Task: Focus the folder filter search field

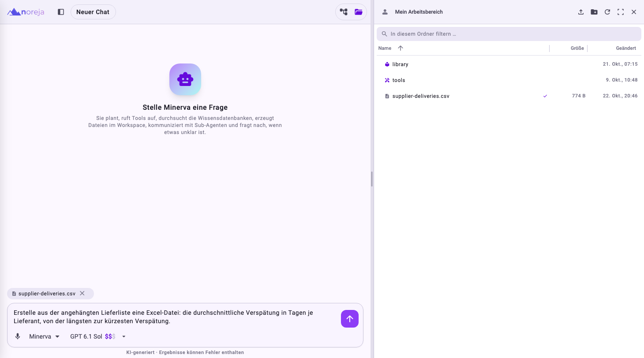Action: click(509, 34)
